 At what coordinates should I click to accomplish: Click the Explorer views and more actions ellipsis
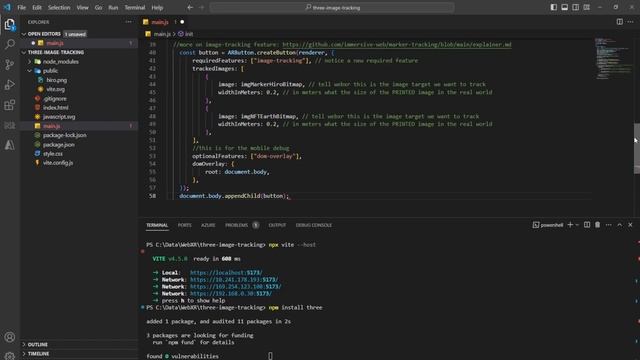129,22
